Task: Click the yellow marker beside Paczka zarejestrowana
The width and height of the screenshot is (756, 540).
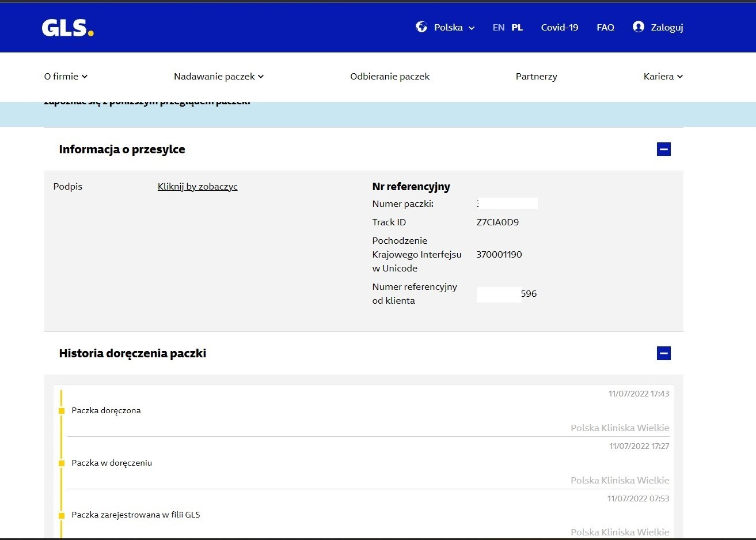Action: pyautogui.click(x=62, y=515)
